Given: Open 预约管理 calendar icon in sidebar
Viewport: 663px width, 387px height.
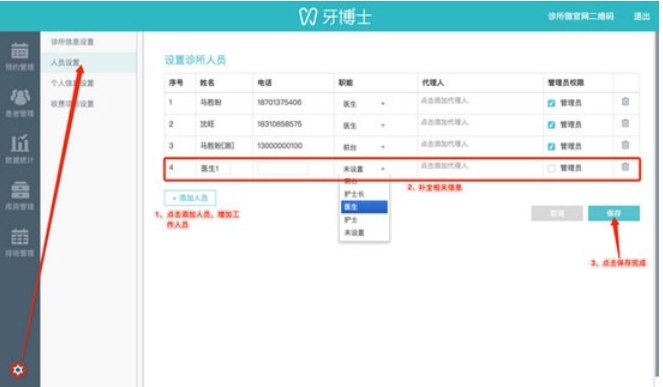Looking at the screenshot, I should click(x=19, y=51).
